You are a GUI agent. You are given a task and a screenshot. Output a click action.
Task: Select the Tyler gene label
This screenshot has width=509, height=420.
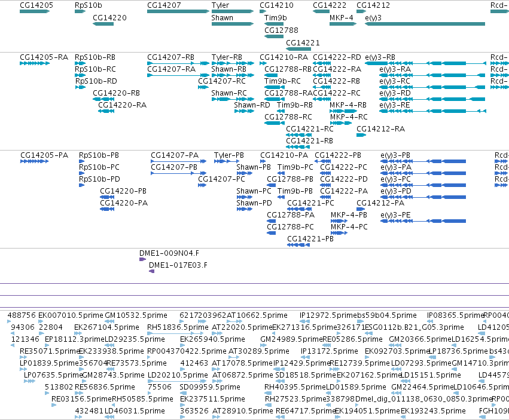(220, 5)
